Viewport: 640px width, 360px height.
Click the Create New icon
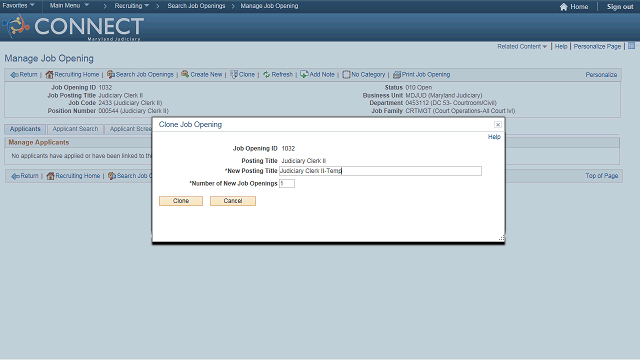[185, 74]
